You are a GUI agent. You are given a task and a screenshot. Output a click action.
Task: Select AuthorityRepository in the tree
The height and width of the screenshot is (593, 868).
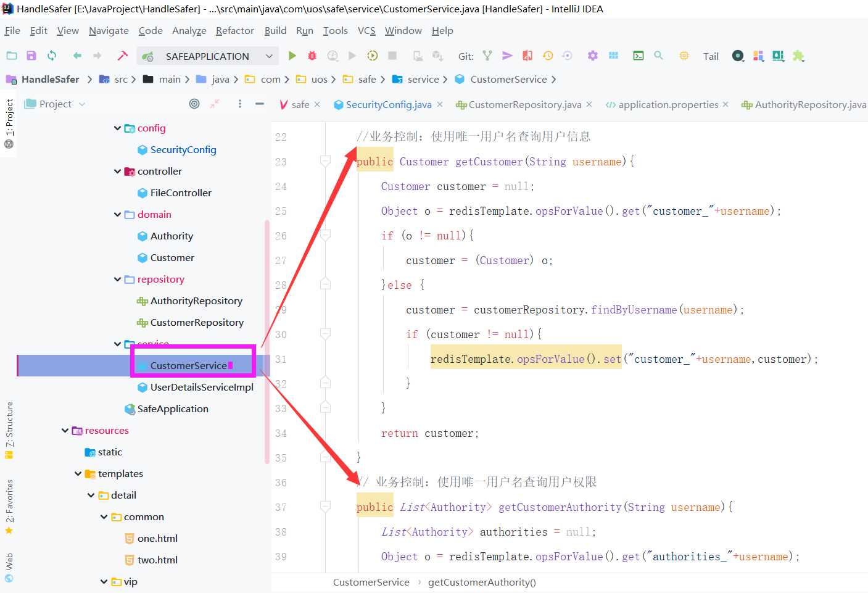(196, 301)
